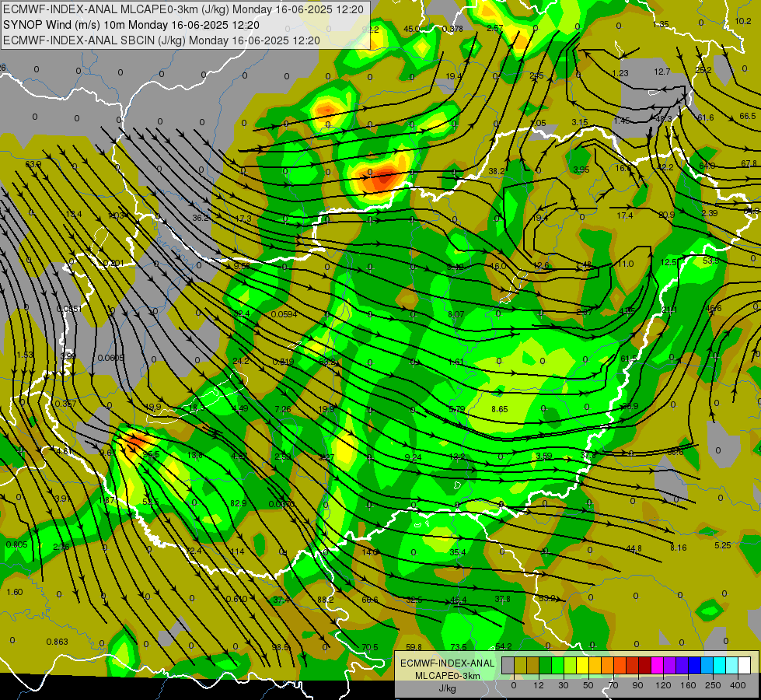Click the grid value 9.24
This screenshot has height=700, width=761.
click(413, 457)
